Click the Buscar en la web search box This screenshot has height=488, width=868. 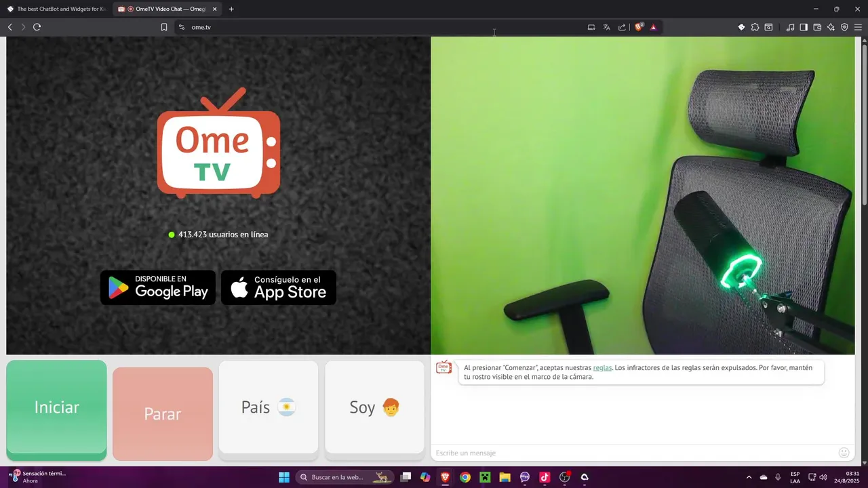coord(344,477)
